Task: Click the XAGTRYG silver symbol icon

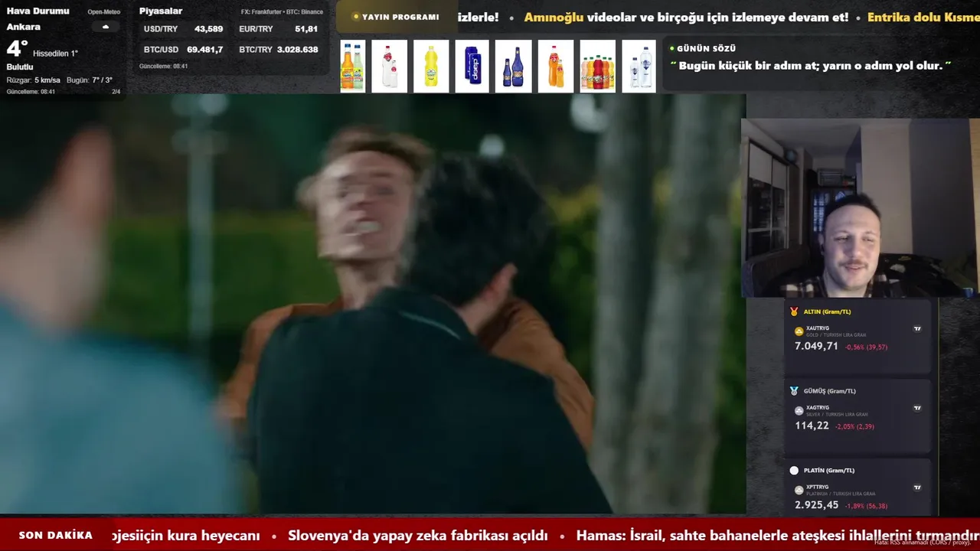Action: click(x=799, y=411)
